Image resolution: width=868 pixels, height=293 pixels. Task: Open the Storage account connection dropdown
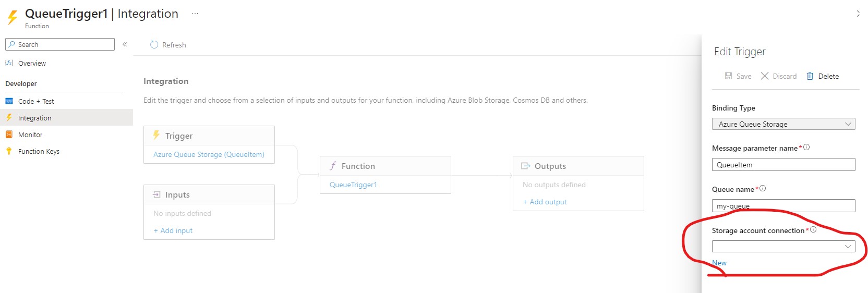point(783,247)
